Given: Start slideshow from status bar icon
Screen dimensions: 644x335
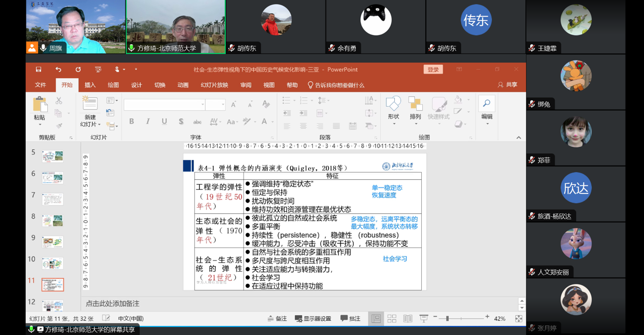Looking at the screenshot, I should [424, 319].
